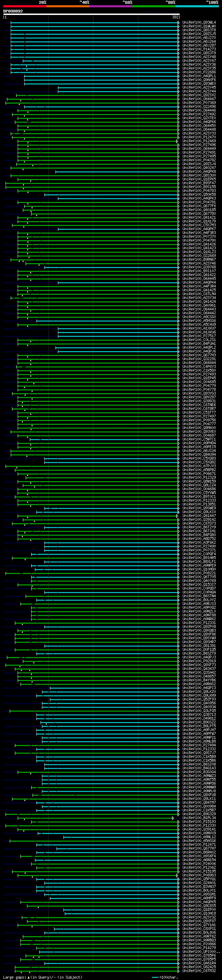The image size is (222, 980).
Task: Choose hit UniRef100_A8J287
Action: pos(199,45)
